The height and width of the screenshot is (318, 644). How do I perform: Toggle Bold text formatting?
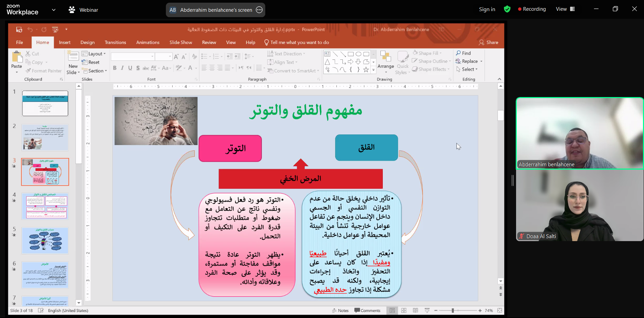[x=115, y=68]
